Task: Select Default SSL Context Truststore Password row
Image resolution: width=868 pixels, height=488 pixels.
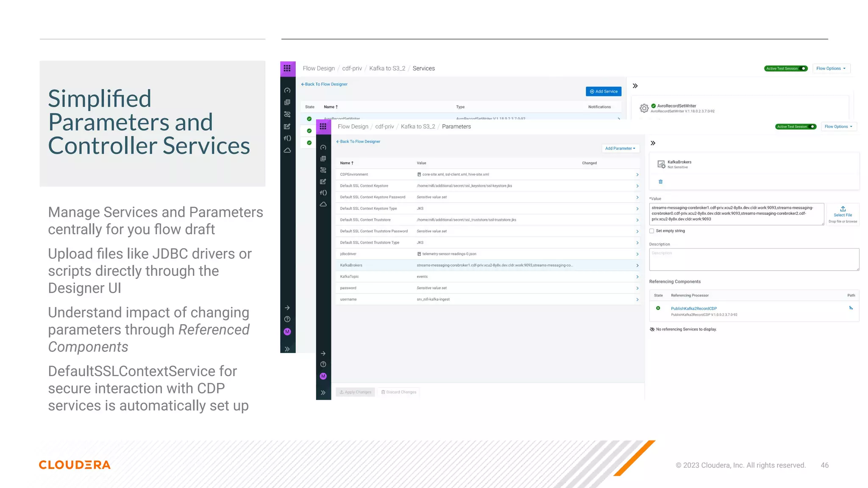Action: click(x=487, y=231)
